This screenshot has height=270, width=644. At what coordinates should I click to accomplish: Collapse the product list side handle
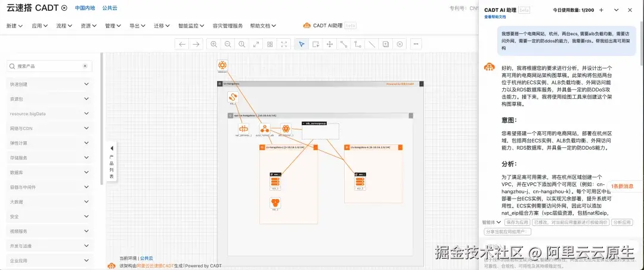pyautogui.click(x=112, y=161)
